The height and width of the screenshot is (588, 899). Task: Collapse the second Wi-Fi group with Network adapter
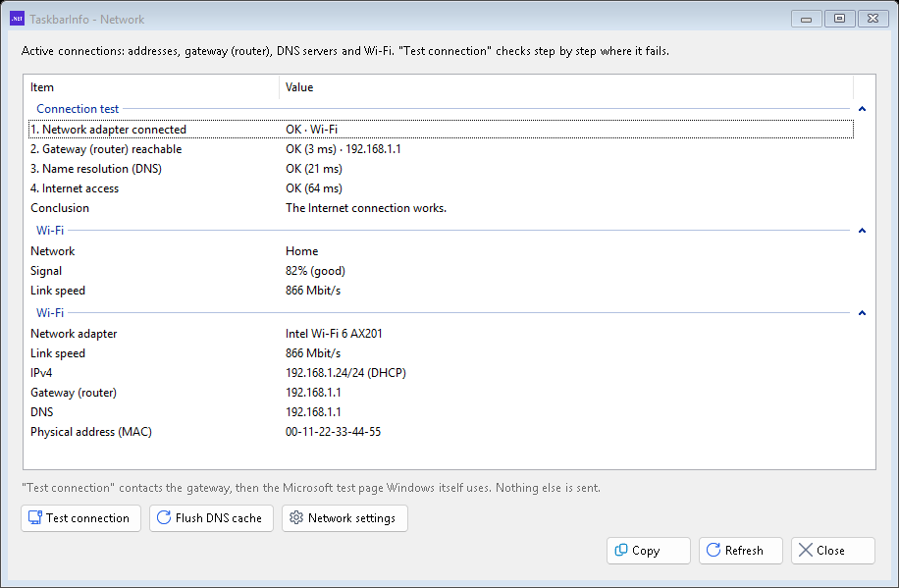tap(862, 313)
